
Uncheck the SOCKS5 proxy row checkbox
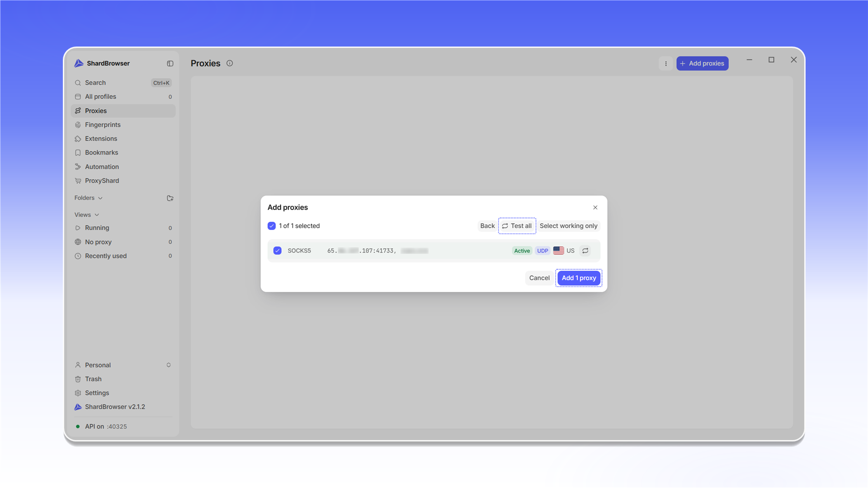click(278, 251)
